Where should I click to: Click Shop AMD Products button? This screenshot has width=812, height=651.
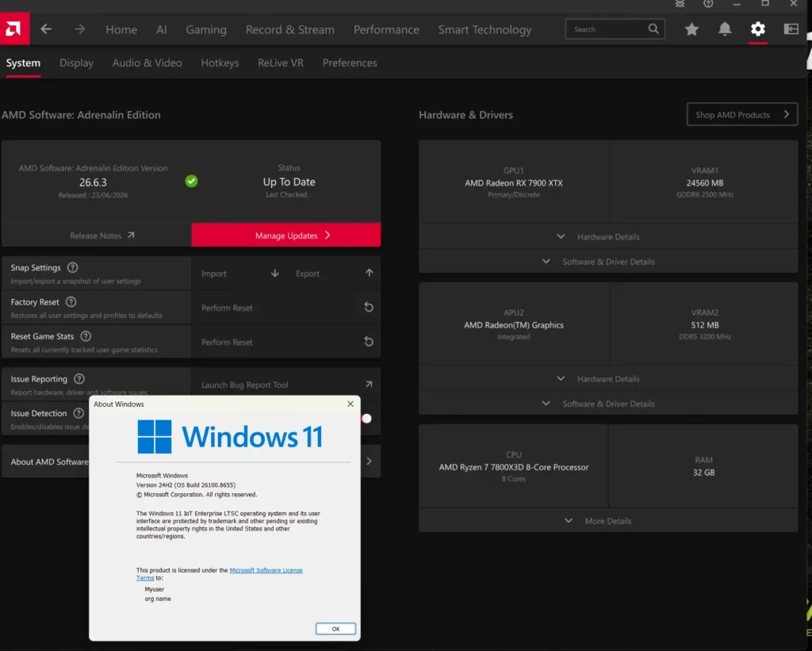[x=742, y=114]
